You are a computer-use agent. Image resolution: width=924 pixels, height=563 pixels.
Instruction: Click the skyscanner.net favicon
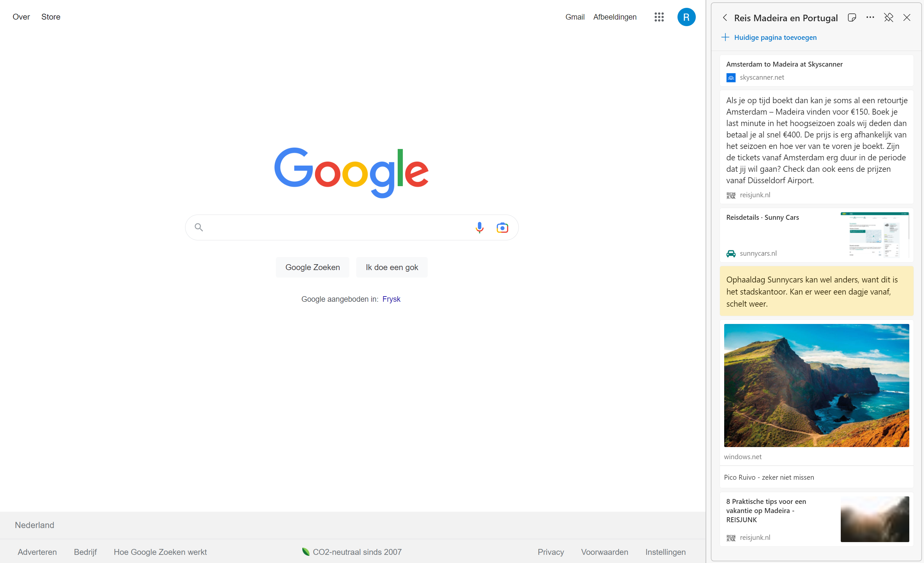point(731,78)
